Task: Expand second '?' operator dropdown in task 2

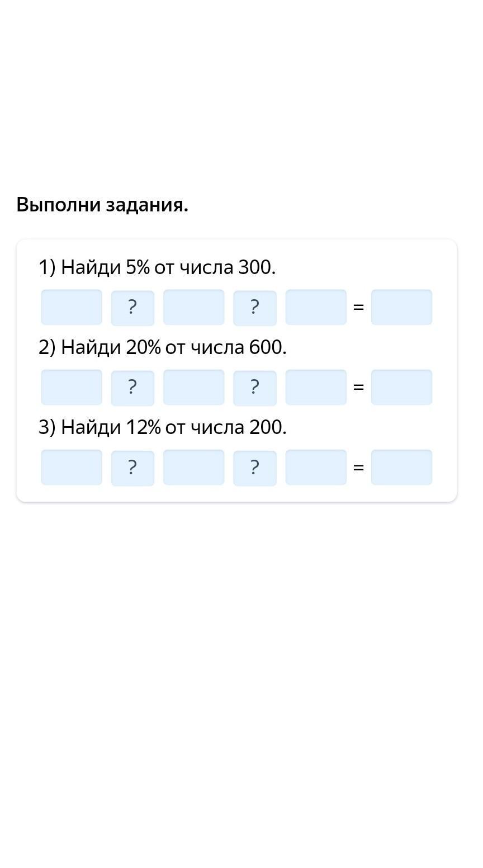Action: pyautogui.click(x=255, y=388)
